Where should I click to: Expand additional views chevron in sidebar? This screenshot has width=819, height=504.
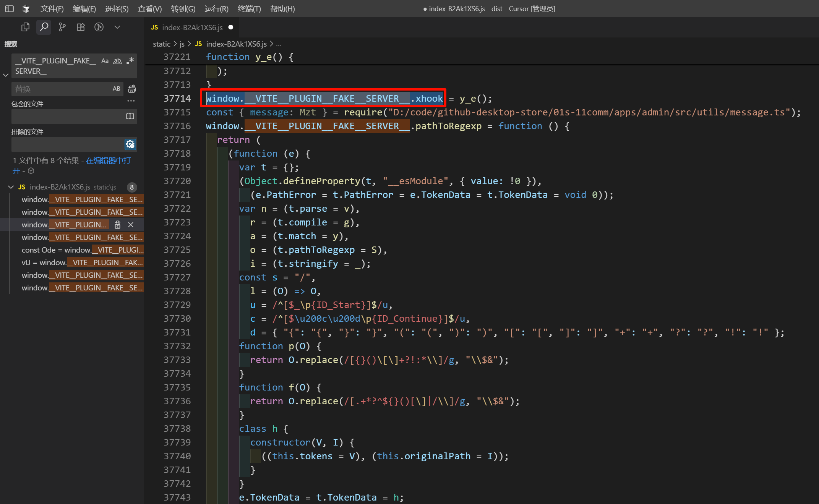[117, 27]
